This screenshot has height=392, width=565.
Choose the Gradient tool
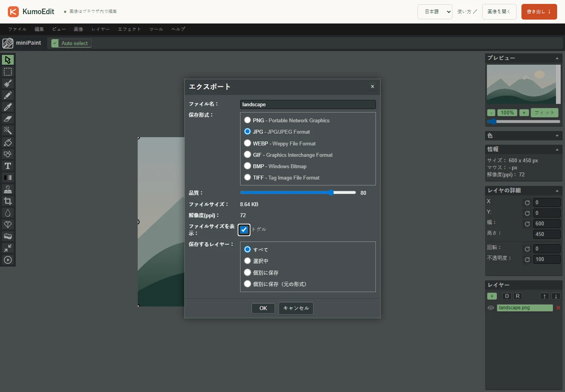point(8,178)
